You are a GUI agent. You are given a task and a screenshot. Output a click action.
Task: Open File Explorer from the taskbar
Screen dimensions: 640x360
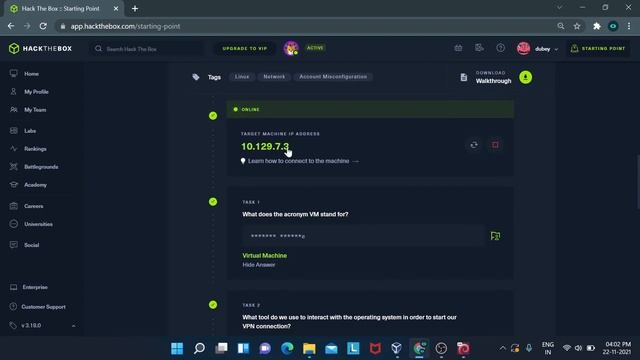309,348
